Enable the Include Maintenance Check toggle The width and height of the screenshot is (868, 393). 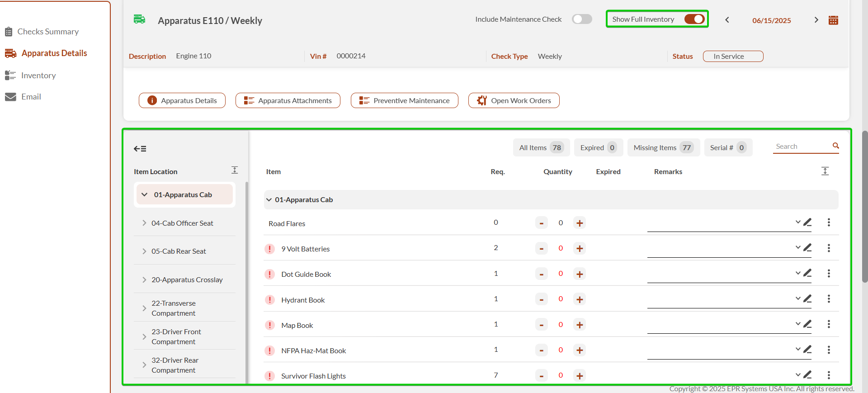click(581, 19)
